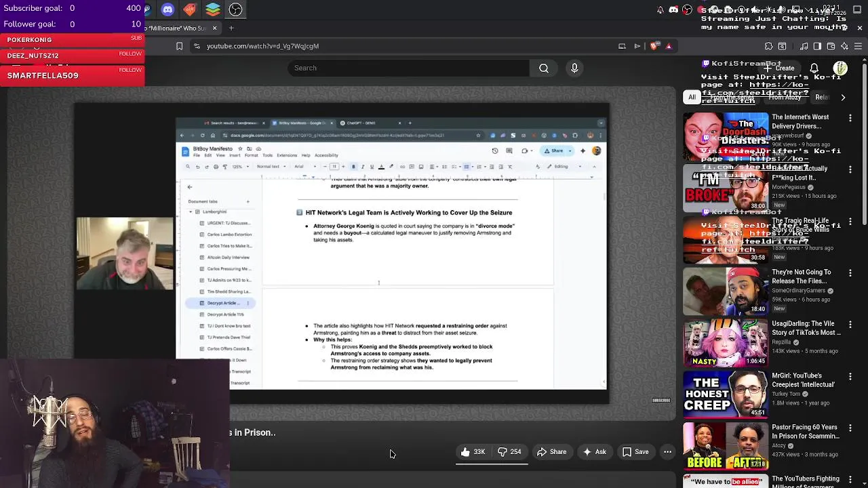Open Brave Rewards triangle icon

[x=669, y=46]
